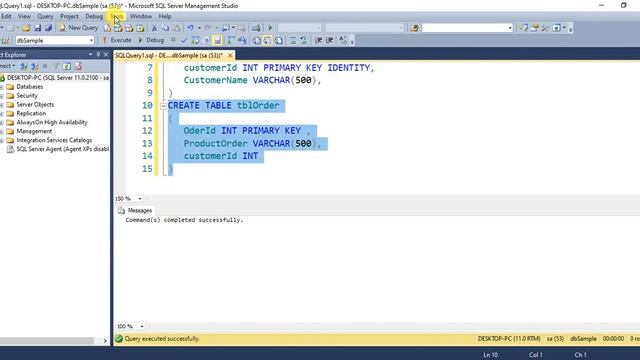
Task: Click the Open File folder icon
Action: click(27, 28)
